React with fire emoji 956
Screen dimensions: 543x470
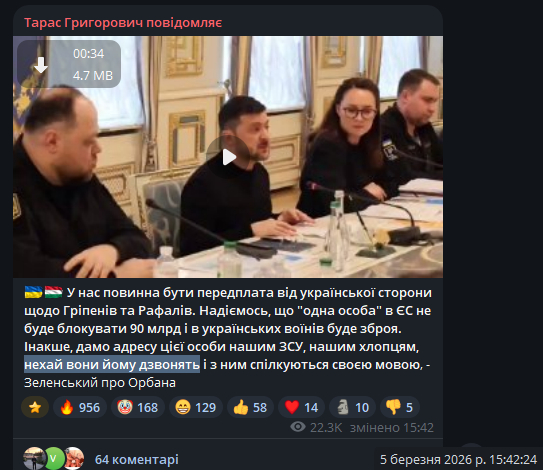point(80,407)
